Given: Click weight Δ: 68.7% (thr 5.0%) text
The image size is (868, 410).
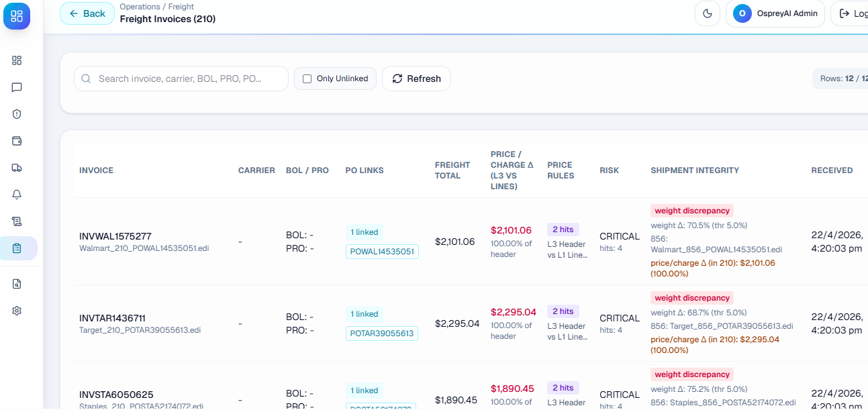Looking at the screenshot, I should (x=699, y=313).
